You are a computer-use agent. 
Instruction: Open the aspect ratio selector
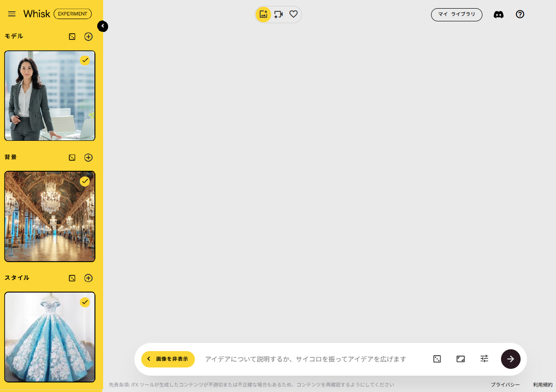461,359
